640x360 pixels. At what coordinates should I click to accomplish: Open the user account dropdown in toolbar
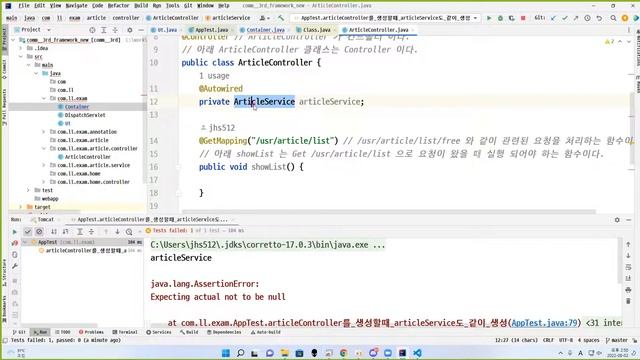click(264, 18)
